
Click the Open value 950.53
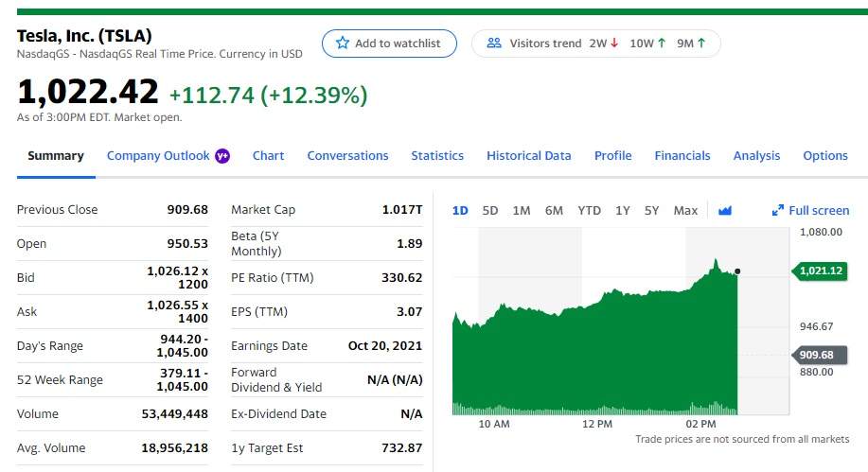[187, 243]
